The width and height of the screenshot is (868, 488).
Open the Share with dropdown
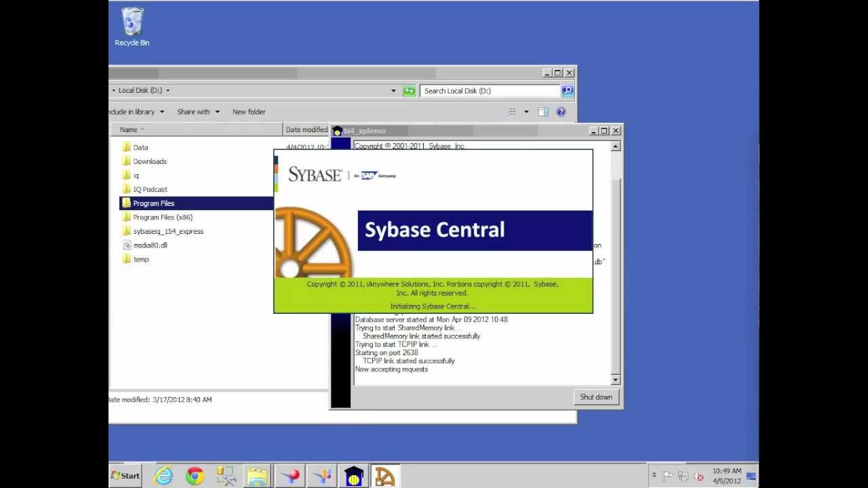tap(198, 112)
